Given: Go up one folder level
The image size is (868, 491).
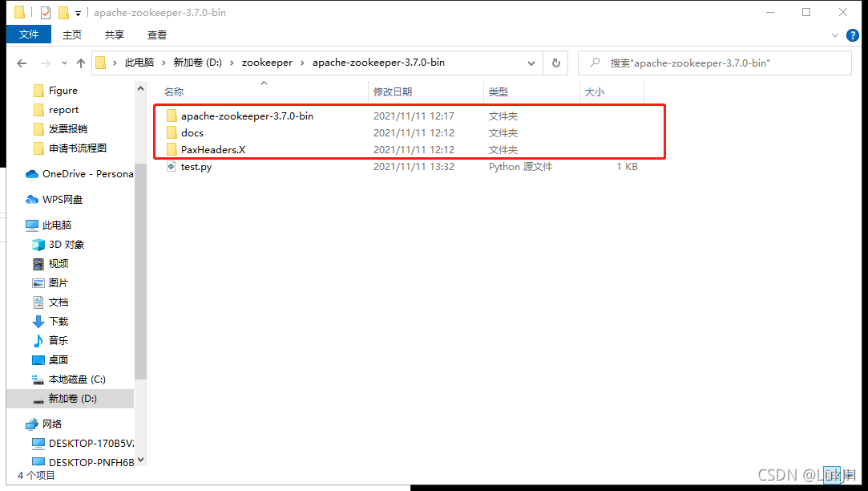Looking at the screenshot, I should 81,63.
